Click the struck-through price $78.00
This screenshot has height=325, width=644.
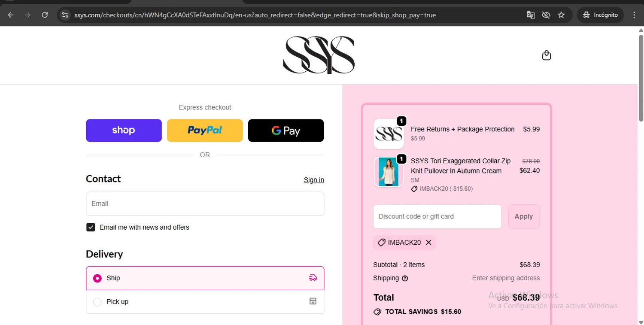(531, 161)
